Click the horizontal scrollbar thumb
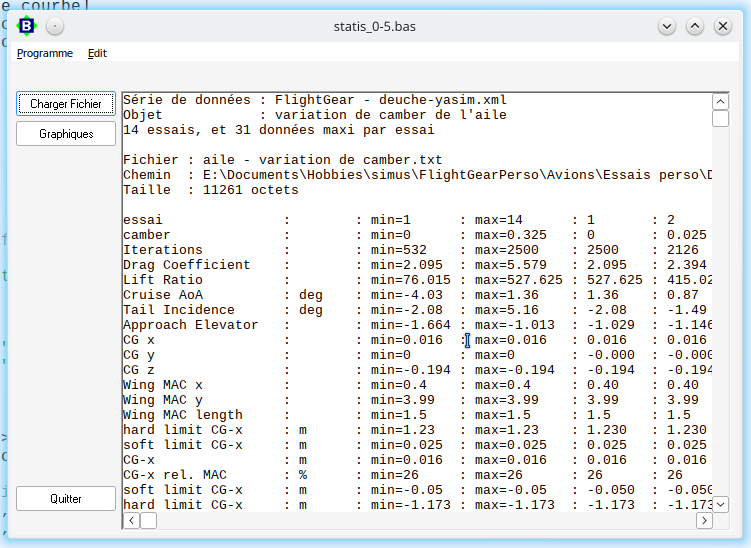 pyautogui.click(x=148, y=521)
